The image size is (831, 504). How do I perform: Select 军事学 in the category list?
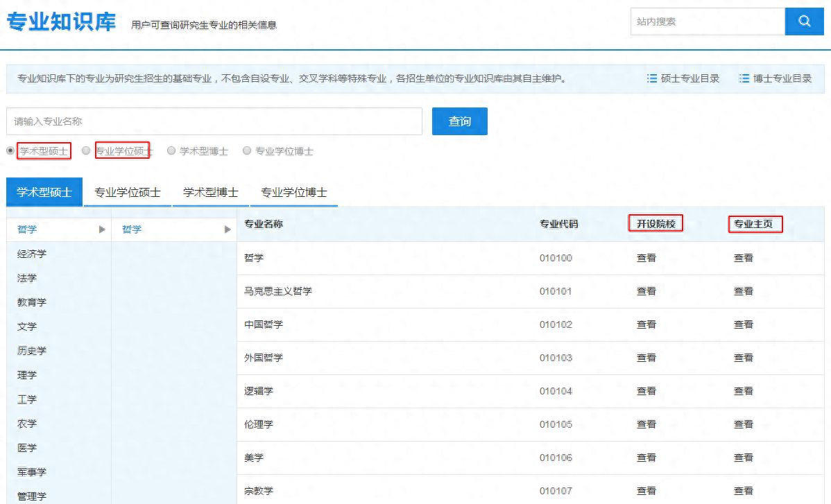(x=32, y=471)
